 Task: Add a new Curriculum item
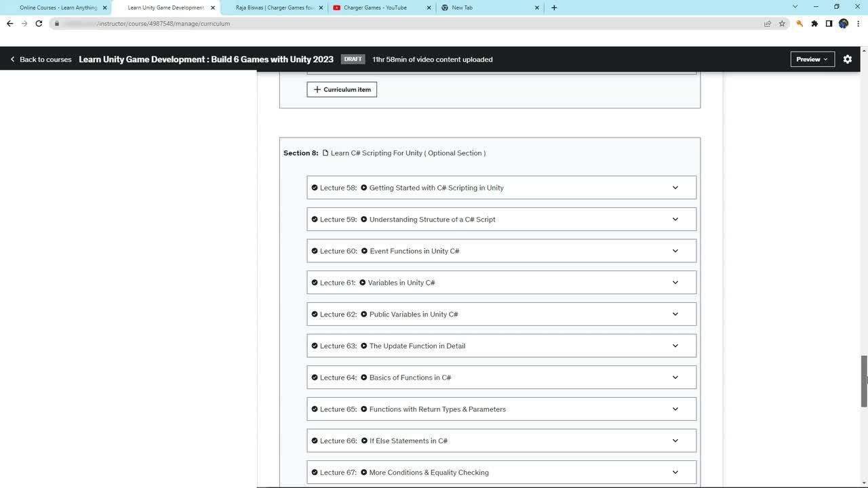click(342, 89)
